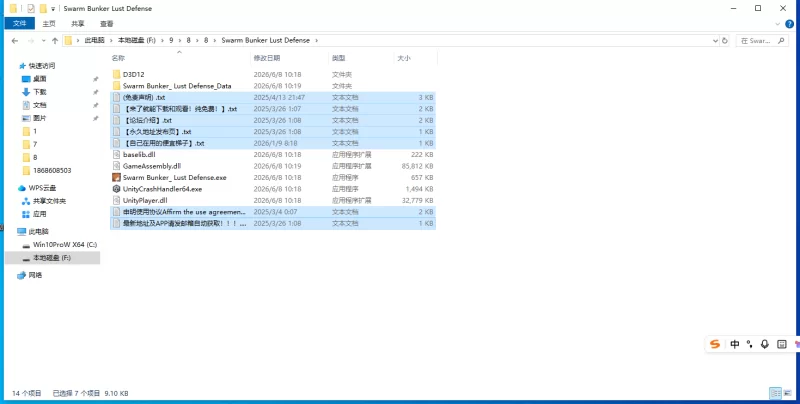Expand chevron after 本地磁盘 (F:) breadcrumb
Screen dimensions: 800x404
163,40
